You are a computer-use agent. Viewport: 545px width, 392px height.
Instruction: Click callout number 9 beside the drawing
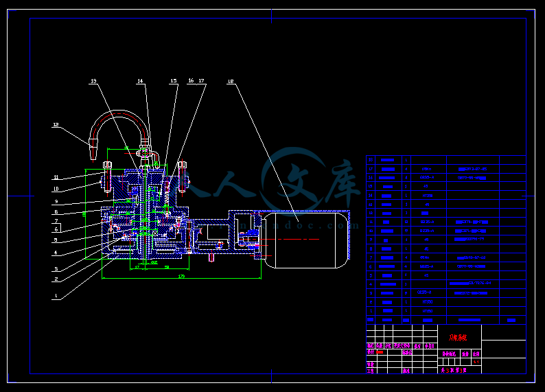click(56, 201)
